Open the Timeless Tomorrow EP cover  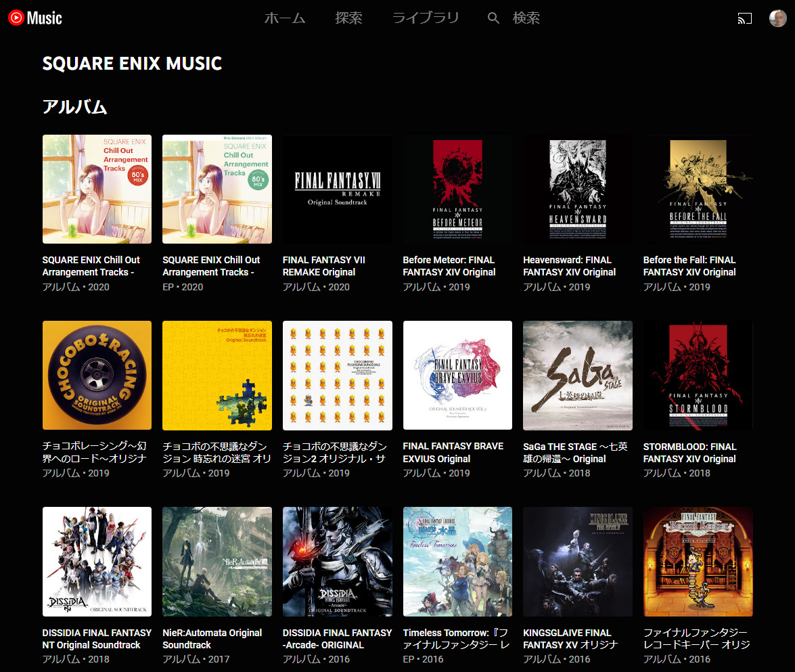tap(457, 562)
